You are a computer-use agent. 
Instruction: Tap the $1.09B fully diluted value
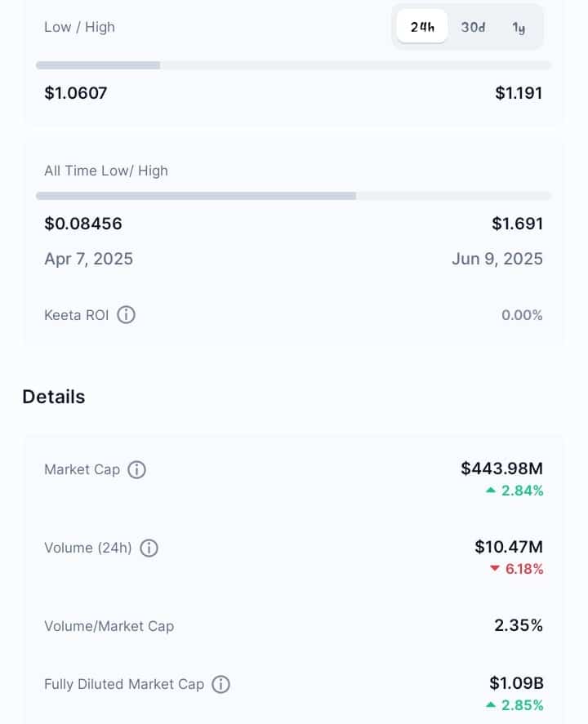(516, 683)
